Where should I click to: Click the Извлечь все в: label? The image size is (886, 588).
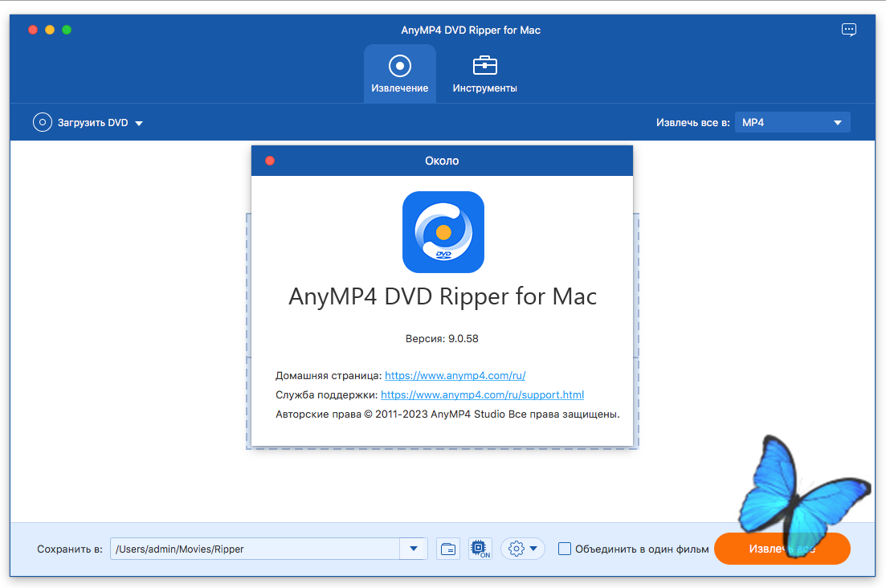pyautogui.click(x=692, y=123)
